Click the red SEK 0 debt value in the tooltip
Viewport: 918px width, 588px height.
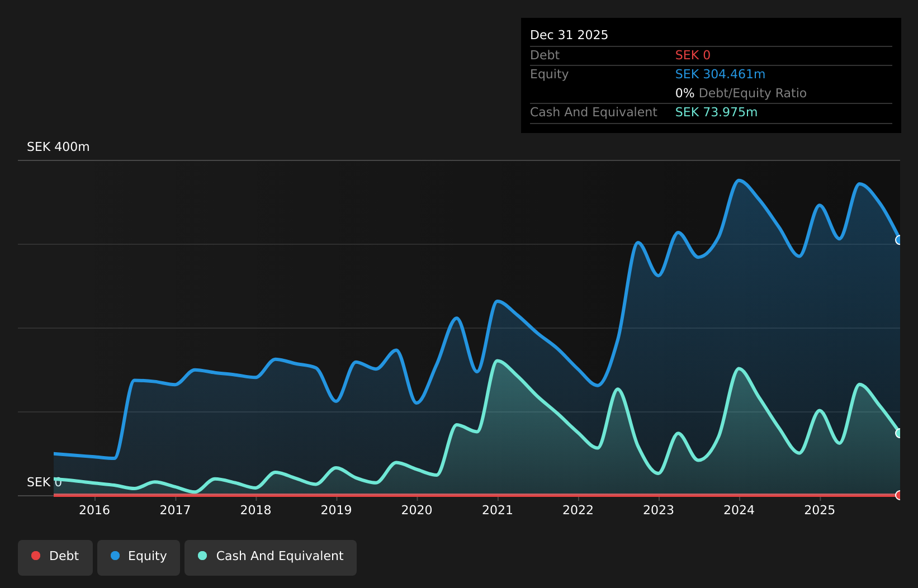click(x=693, y=55)
